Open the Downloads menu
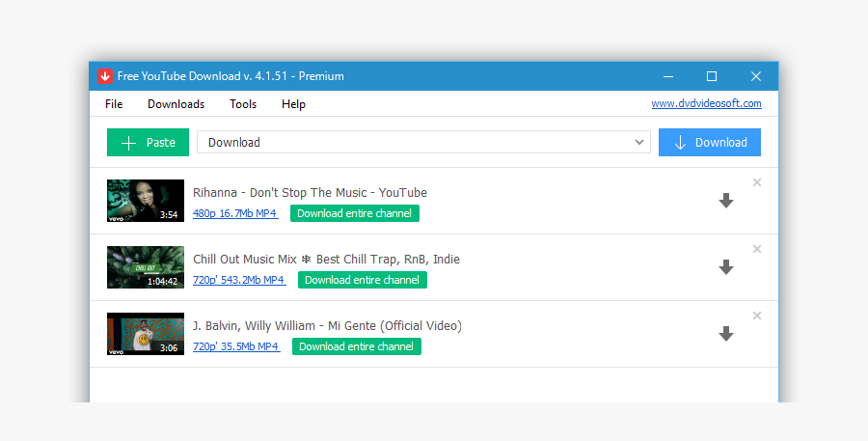Viewport: 868px width, 441px height. pos(176,104)
